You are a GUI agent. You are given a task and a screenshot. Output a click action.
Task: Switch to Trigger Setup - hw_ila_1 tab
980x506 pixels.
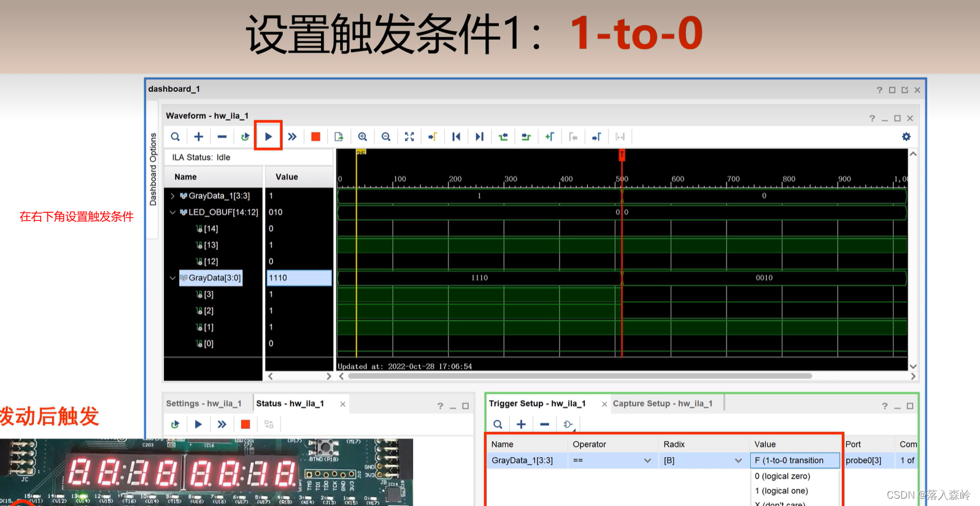point(537,404)
